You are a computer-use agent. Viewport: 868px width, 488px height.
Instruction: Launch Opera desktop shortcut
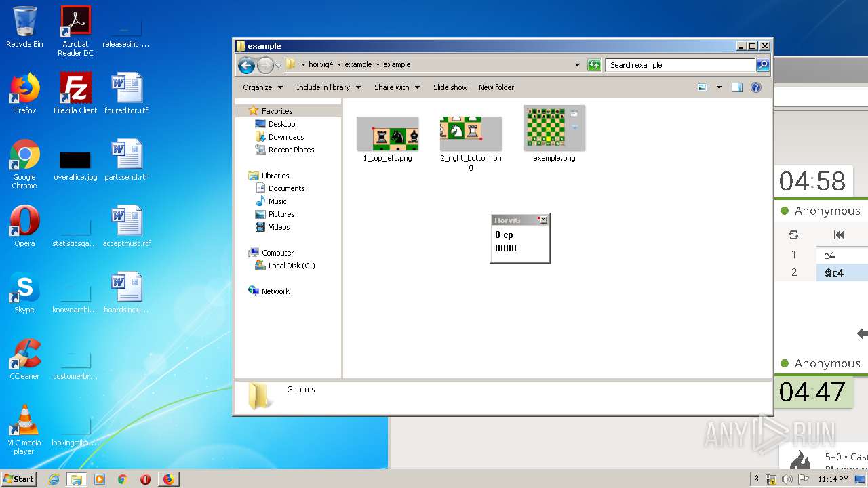point(24,226)
